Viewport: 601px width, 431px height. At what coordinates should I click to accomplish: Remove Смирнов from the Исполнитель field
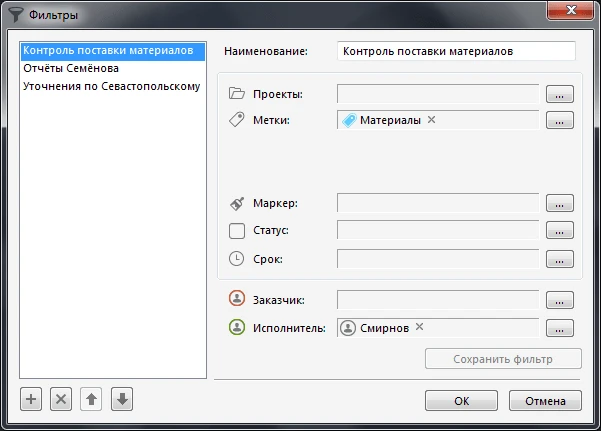[419, 327]
